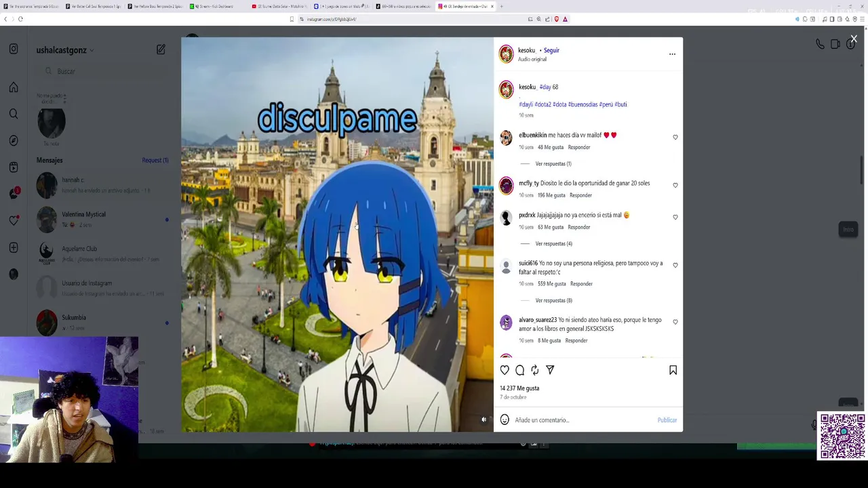The height and width of the screenshot is (488, 868).
Task: Like suici616's comment
Action: 675,265
